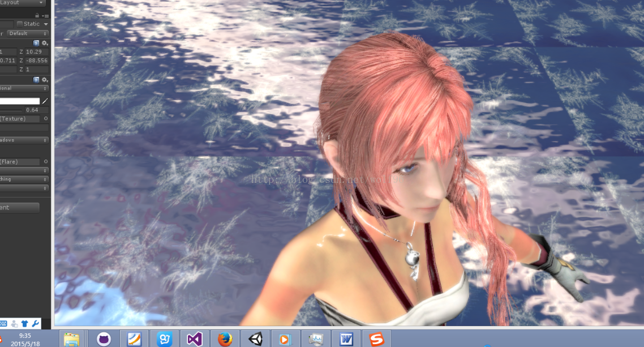Enable the Static checkbox
Viewport: 644px width, 347px height.
[19, 24]
